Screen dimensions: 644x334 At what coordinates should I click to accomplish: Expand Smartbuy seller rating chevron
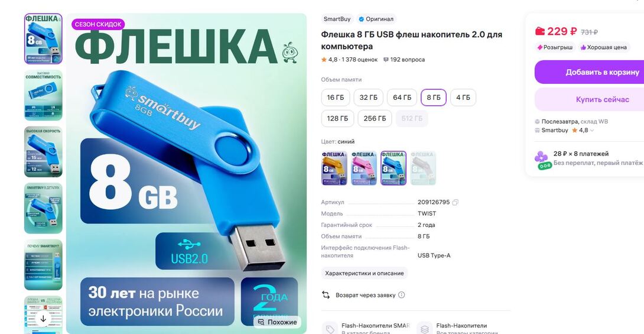click(x=592, y=131)
